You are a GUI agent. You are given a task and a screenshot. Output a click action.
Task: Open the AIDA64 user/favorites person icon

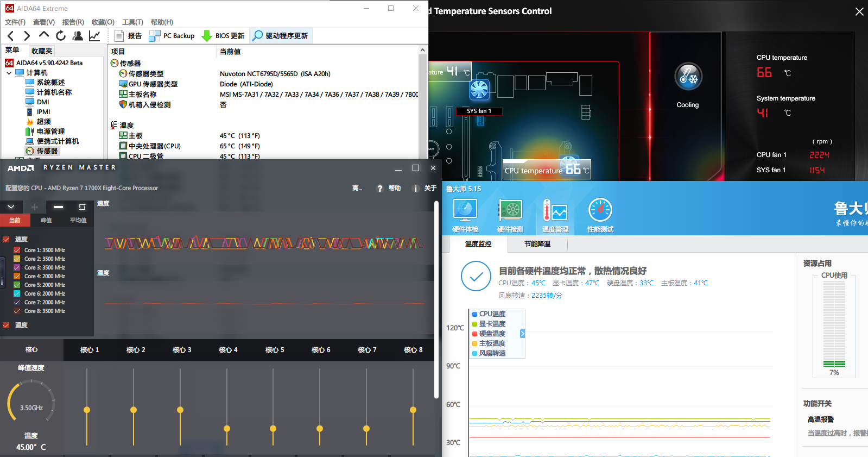pyautogui.click(x=78, y=36)
